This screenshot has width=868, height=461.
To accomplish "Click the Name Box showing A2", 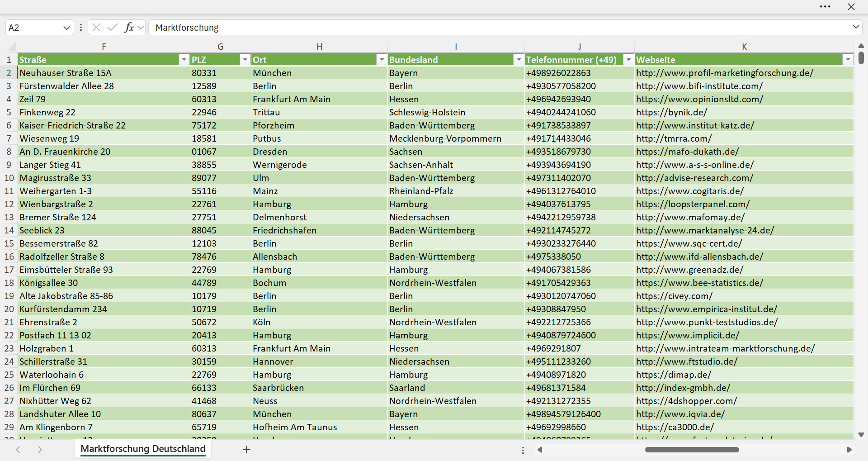I will pos(34,28).
